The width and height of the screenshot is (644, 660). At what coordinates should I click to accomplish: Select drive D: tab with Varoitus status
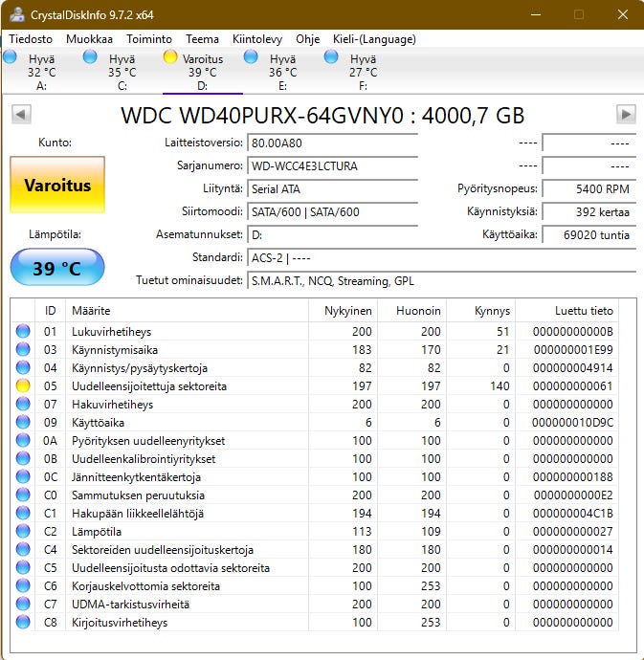click(x=202, y=72)
